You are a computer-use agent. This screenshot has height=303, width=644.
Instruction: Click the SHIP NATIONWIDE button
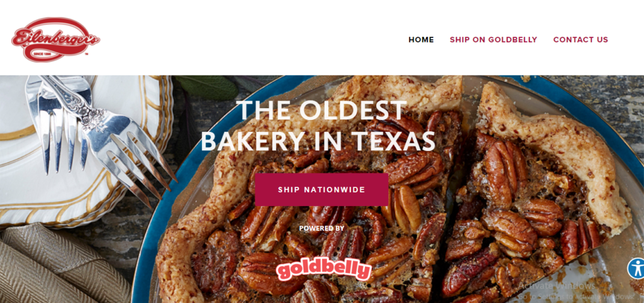[321, 190]
